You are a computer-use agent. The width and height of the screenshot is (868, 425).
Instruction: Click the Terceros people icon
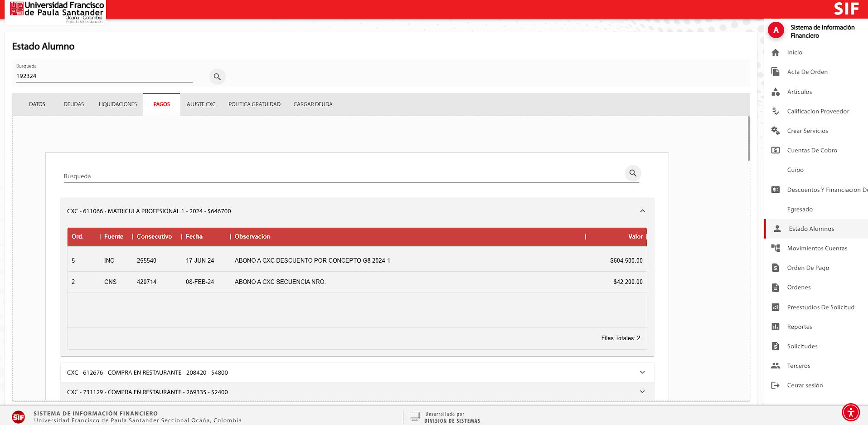(x=776, y=366)
